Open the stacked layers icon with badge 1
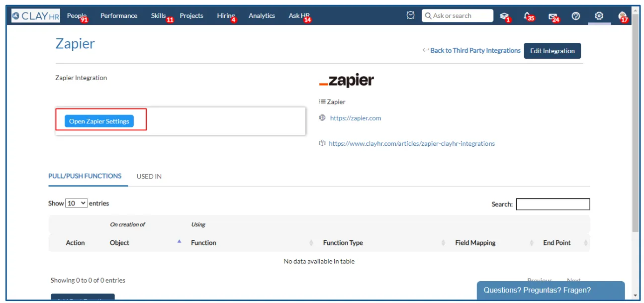 coord(504,16)
